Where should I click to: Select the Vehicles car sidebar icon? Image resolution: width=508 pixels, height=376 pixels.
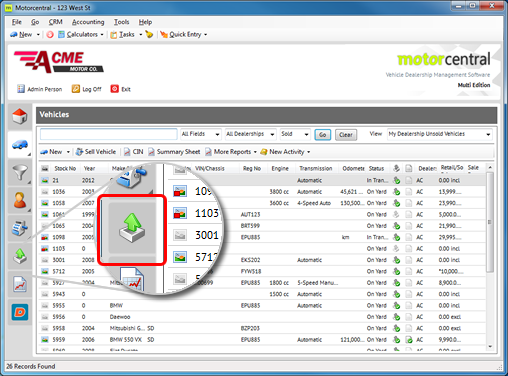click(20, 145)
